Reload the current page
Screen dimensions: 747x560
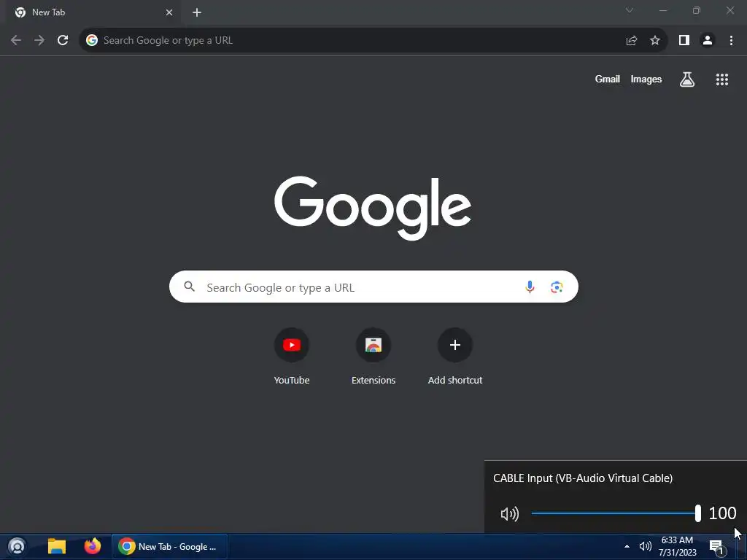63,41
